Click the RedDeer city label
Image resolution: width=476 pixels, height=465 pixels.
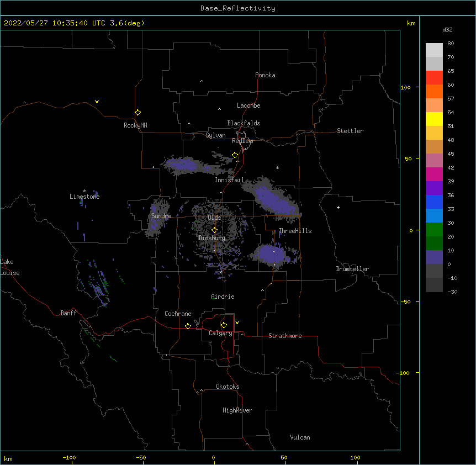243,141
